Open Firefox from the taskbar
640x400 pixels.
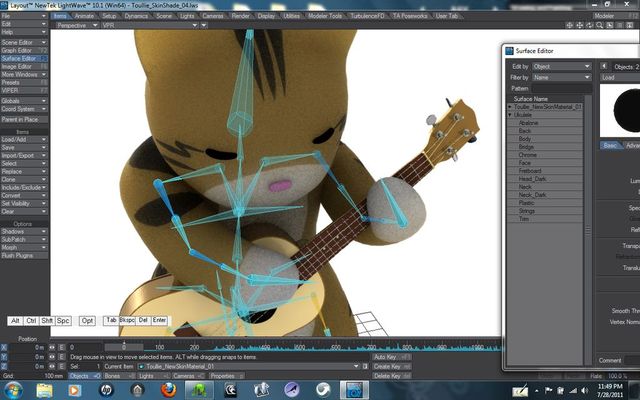click(x=168, y=390)
